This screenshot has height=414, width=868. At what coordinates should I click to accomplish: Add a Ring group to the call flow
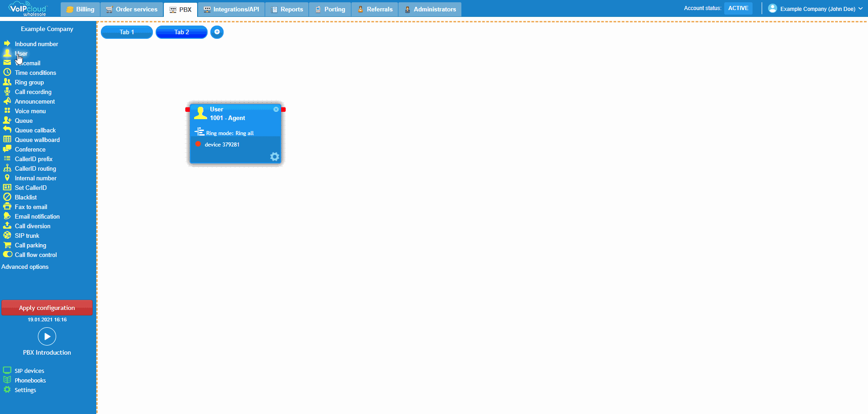pos(29,82)
